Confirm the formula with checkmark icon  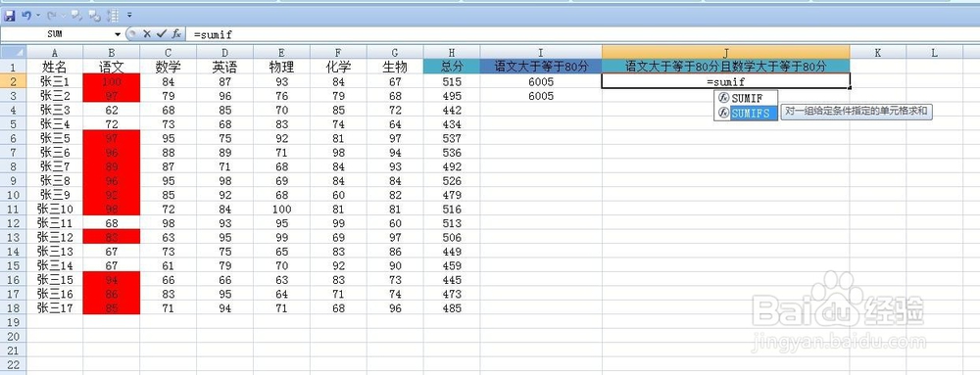(x=162, y=34)
